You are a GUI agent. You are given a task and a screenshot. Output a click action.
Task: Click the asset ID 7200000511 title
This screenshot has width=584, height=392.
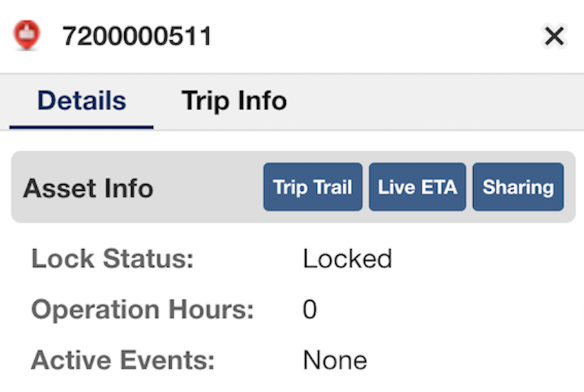136,36
